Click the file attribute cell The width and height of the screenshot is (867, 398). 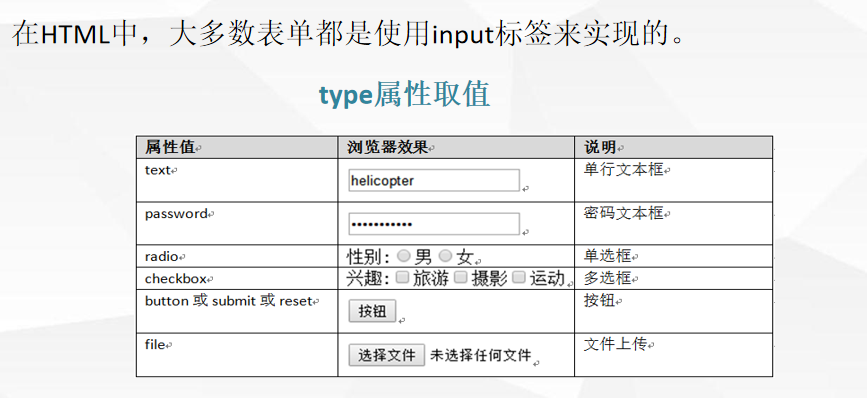pos(237,355)
